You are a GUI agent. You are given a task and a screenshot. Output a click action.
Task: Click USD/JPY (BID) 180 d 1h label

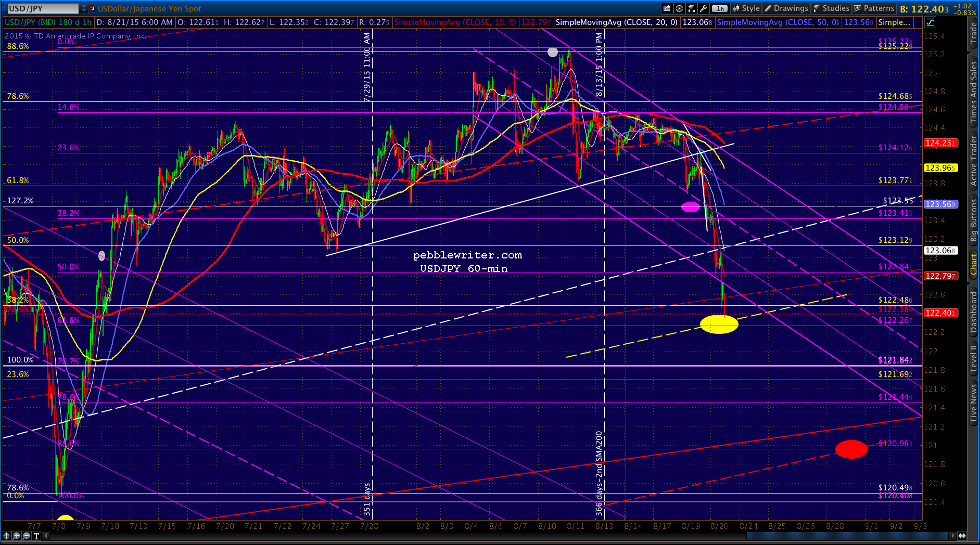(x=48, y=22)
